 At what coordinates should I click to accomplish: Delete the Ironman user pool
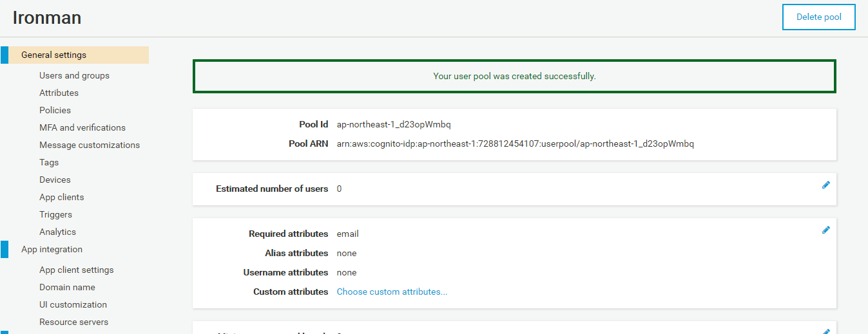click(x=818, y=17)
